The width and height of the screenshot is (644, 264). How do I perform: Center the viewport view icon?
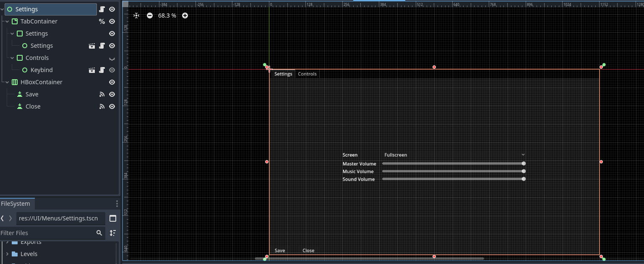coord(136,16)
